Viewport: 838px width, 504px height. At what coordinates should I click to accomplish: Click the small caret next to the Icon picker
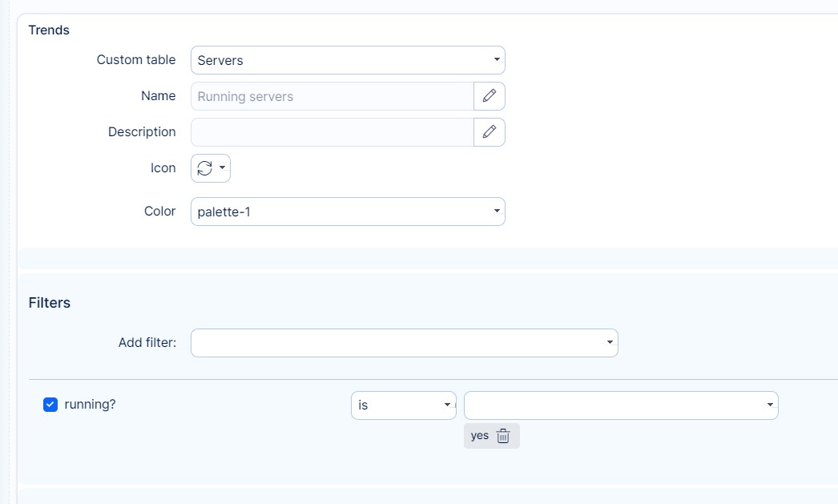(222, 168)
